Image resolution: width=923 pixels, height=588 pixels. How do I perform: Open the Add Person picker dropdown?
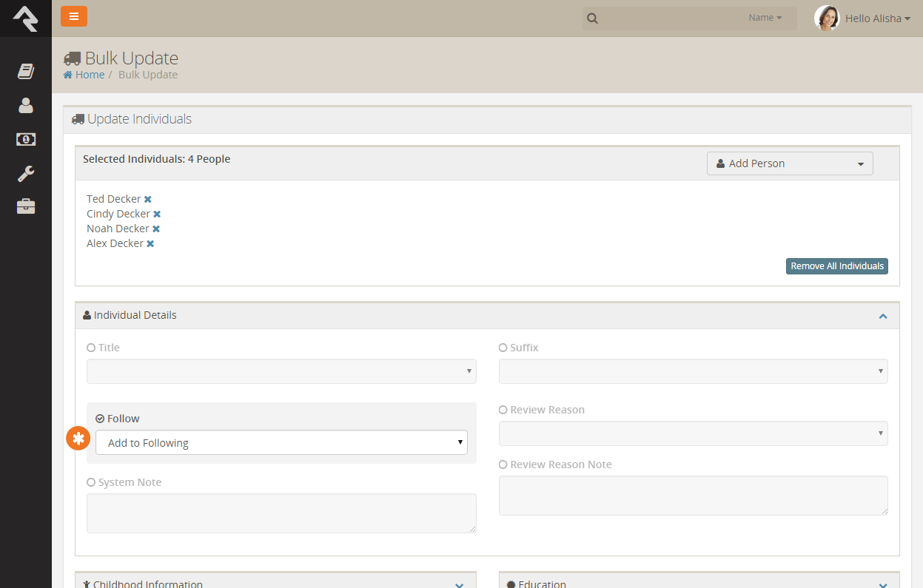tap(790, 163)
